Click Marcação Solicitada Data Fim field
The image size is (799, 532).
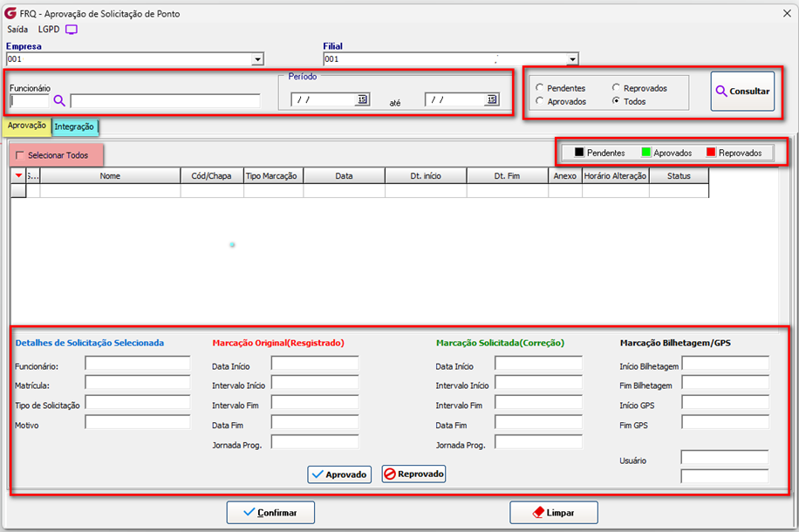pyautogui.click(x=538, y=422)
